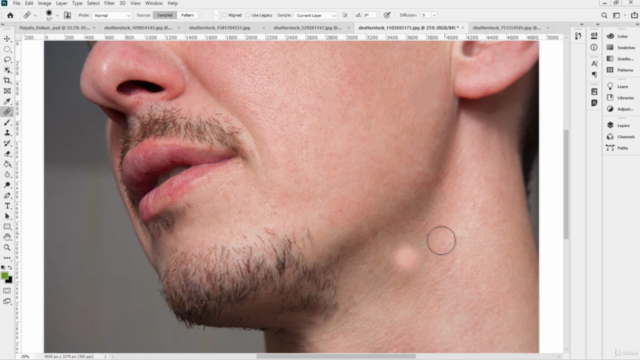Toggle pressure for size button

387,15
